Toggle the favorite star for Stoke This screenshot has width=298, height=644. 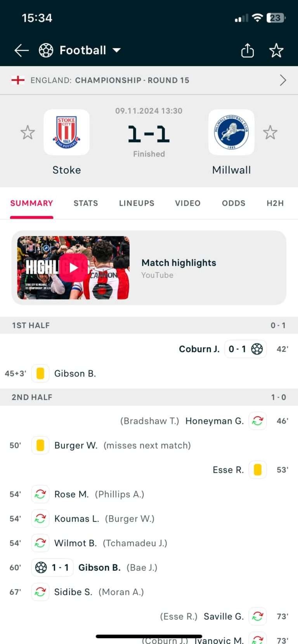[28, 133]
